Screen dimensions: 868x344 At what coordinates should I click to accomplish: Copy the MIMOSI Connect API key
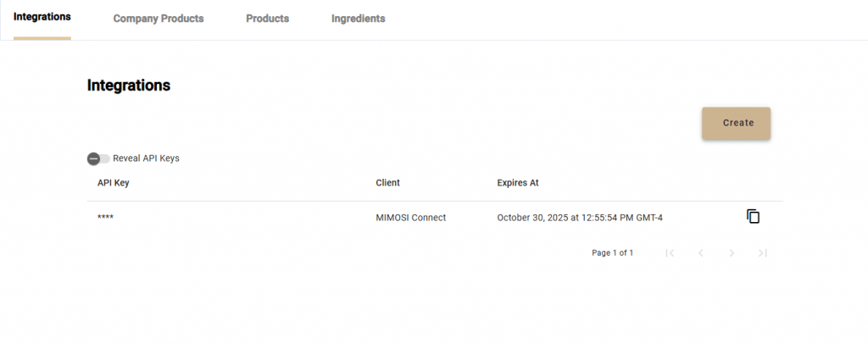(753, 217)
